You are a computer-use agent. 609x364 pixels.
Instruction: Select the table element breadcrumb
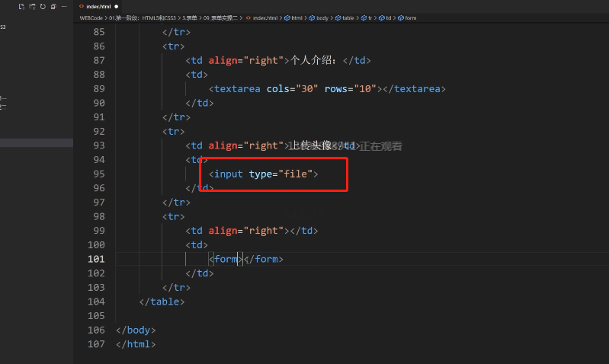[348, 18]
